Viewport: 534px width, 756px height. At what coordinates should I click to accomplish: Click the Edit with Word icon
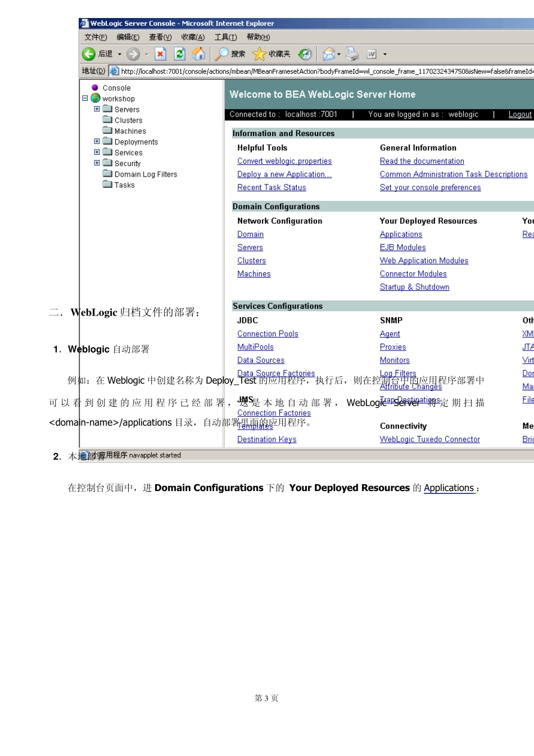(x=372, y=54)
